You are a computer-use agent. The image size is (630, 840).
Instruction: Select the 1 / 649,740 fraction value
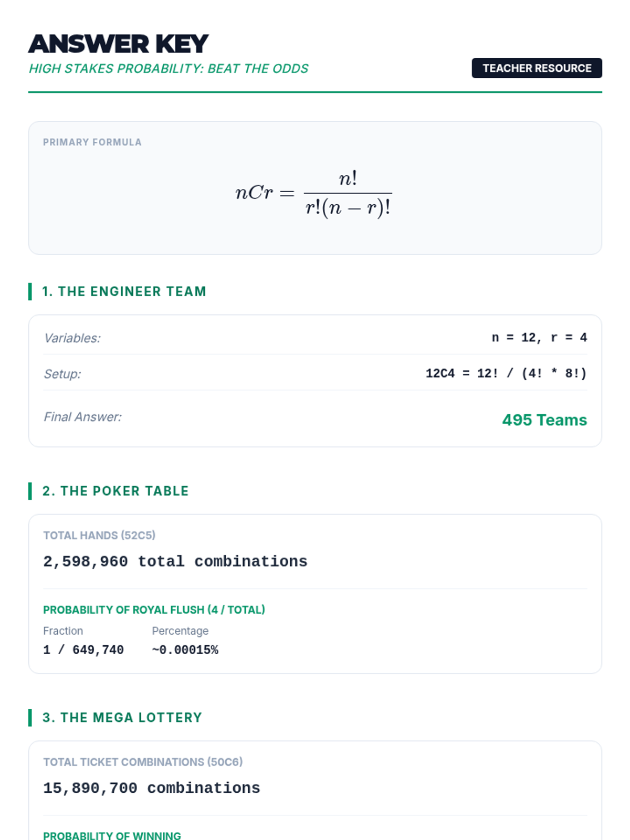point(83,650)
